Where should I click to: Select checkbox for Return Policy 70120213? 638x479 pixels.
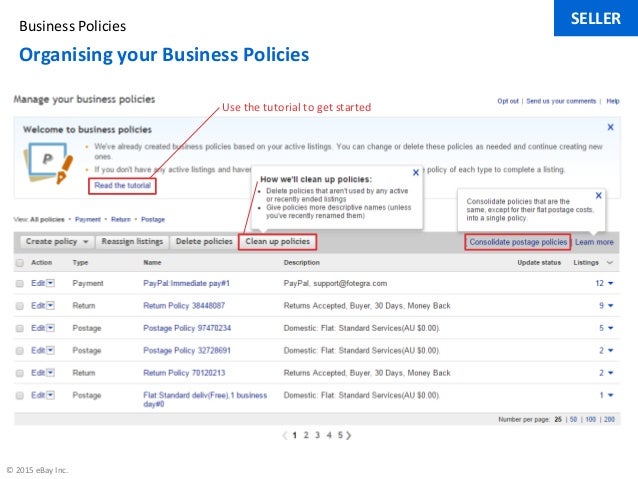click(x=20, y=373)
